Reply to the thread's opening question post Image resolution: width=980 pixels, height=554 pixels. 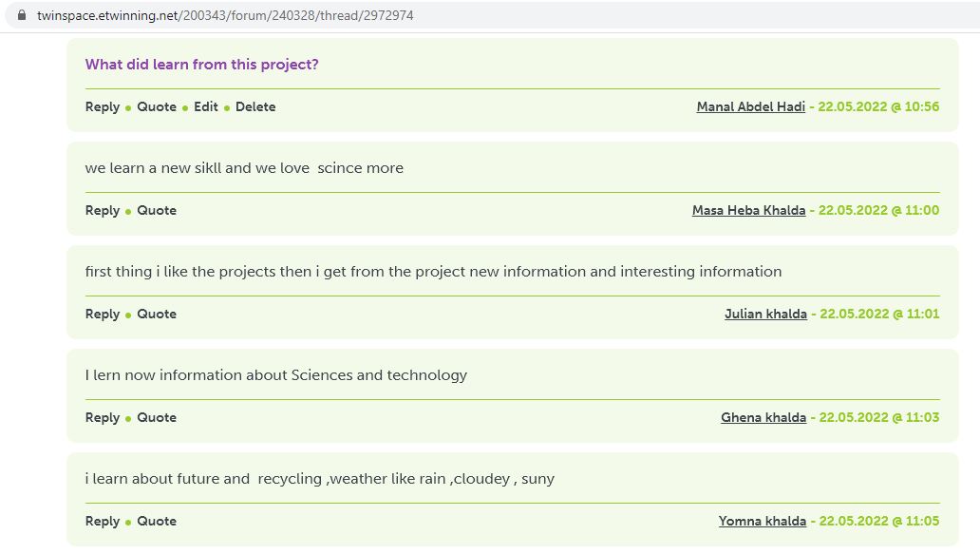(103, 107)
